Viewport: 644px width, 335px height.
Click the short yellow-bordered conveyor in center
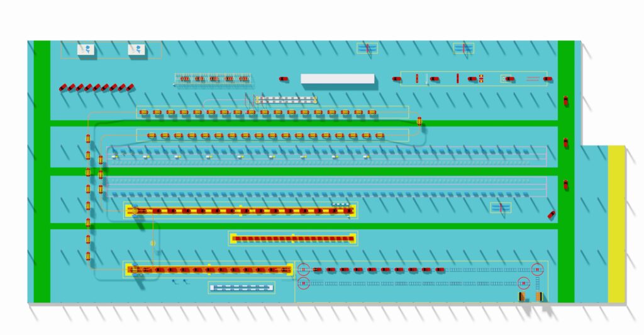[x=293, y=239]
